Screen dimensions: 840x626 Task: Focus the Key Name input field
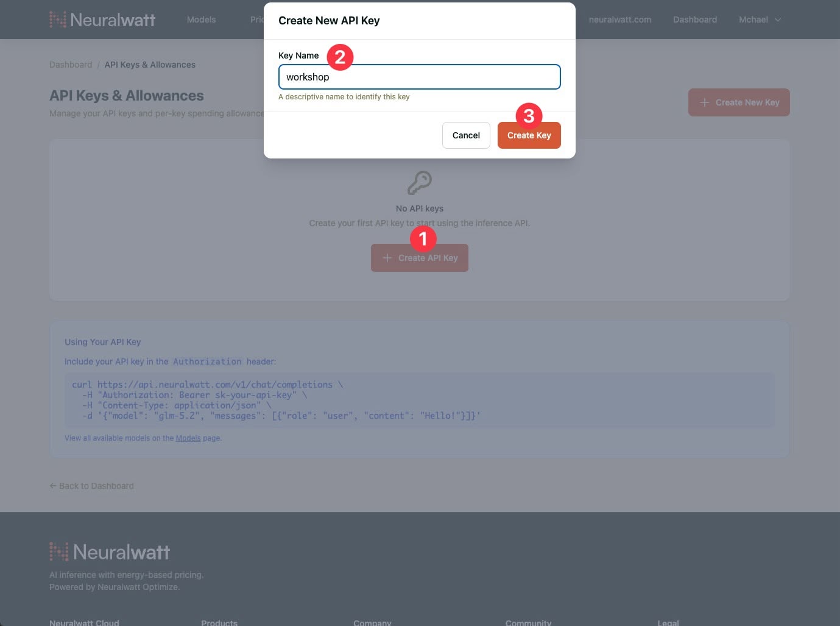click(x=419, y=77)
